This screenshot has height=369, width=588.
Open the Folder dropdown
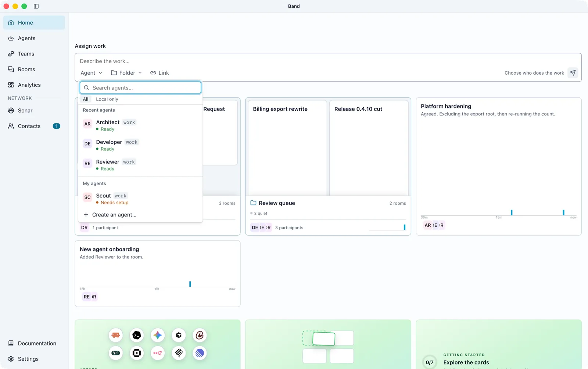[126, 73]
